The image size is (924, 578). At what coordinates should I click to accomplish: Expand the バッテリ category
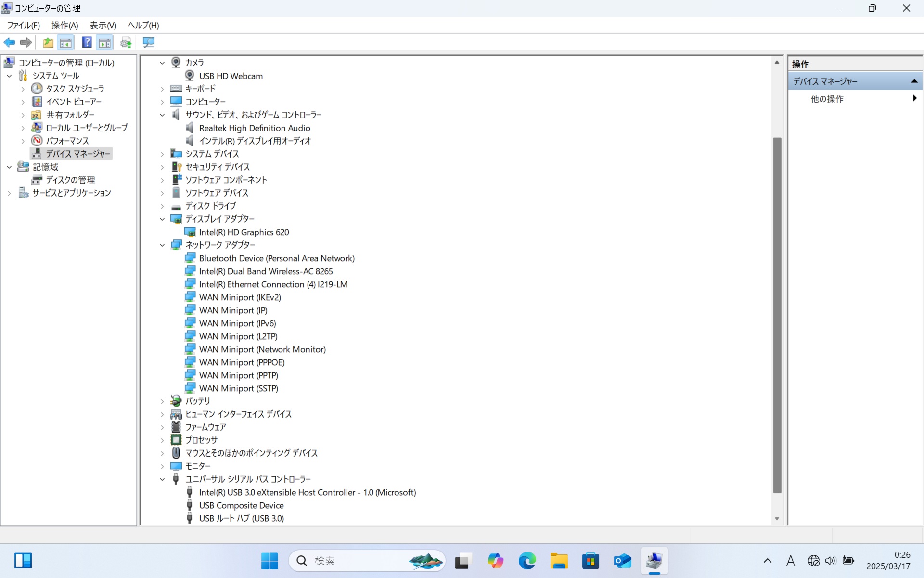tap(162, 401)
